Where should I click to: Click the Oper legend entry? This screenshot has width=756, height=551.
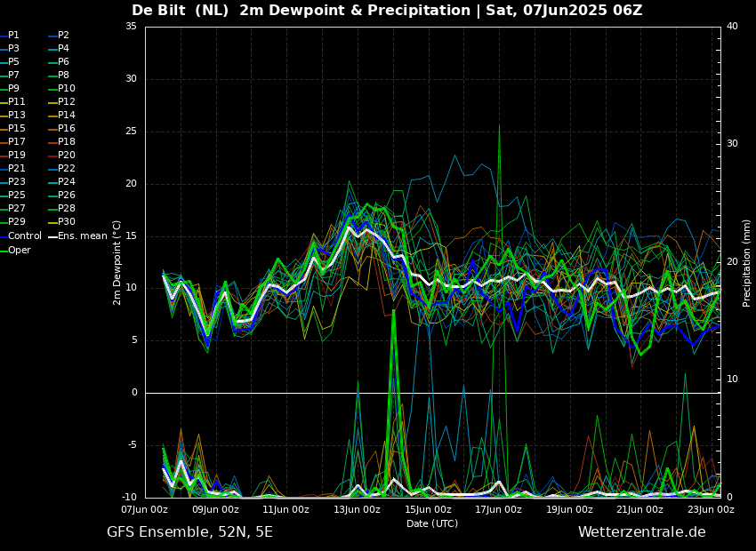20,251
